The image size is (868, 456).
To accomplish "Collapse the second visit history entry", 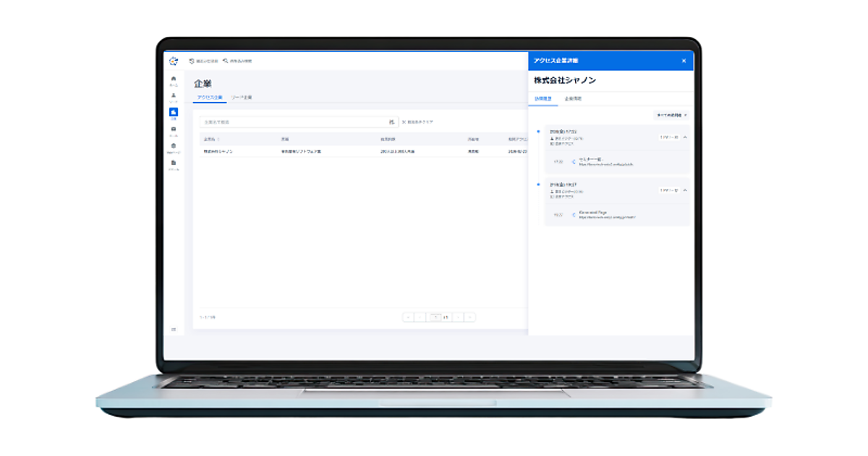I will pos(685,190).
